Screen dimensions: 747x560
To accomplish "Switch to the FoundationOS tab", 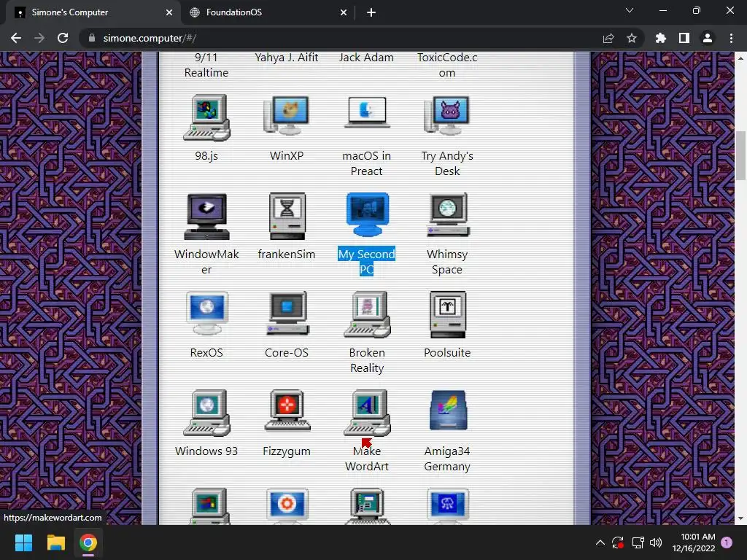I will (267, 12).
